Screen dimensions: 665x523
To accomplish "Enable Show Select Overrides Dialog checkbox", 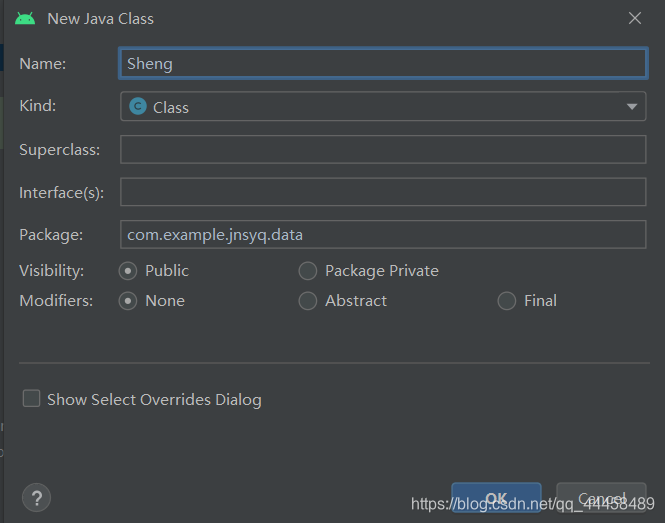I will (x=31, y=399).
